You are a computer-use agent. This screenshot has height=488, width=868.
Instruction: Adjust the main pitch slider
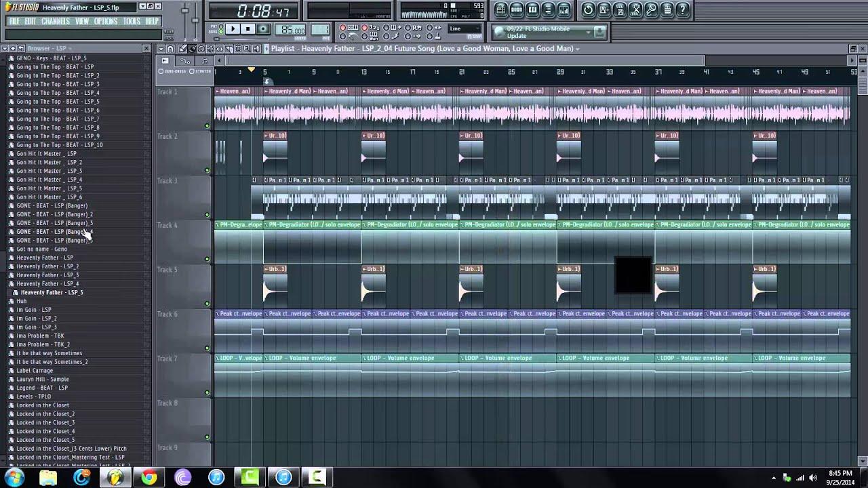click(195, 20)
